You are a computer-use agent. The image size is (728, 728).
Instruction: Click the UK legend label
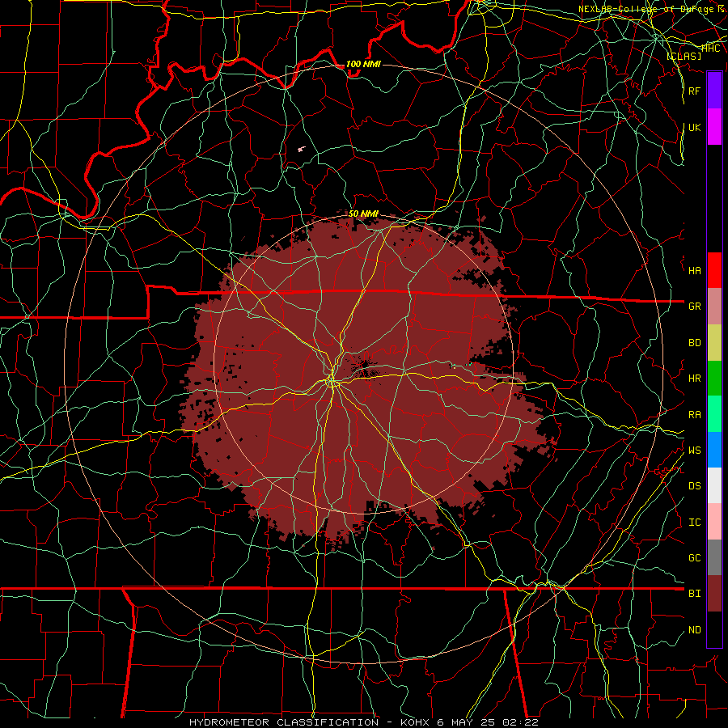coord(694,127)
